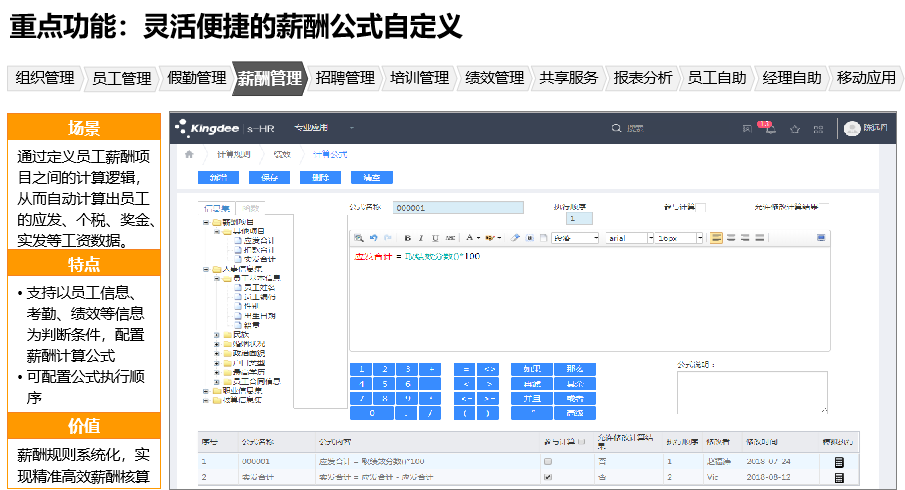Screen dimensions: 905x490
Task: Open the apps grid icon in header
Action: click(x=818, y=129)
